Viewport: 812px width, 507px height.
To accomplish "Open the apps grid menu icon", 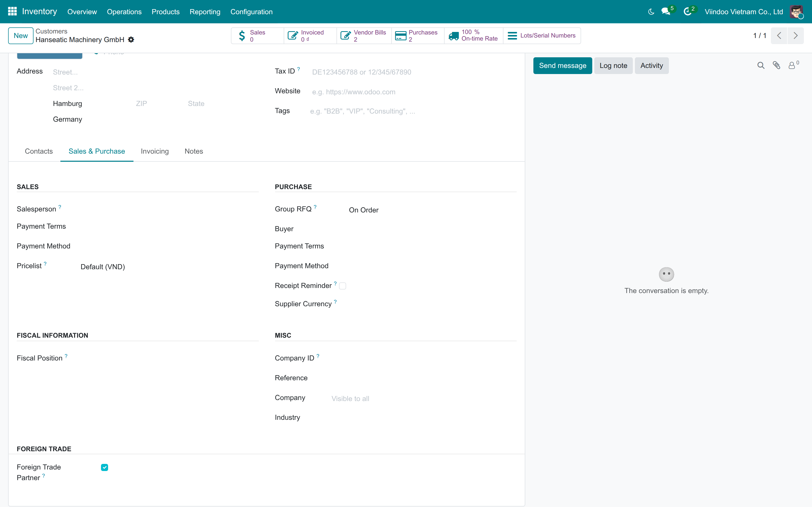I will [x=12, y=11].
